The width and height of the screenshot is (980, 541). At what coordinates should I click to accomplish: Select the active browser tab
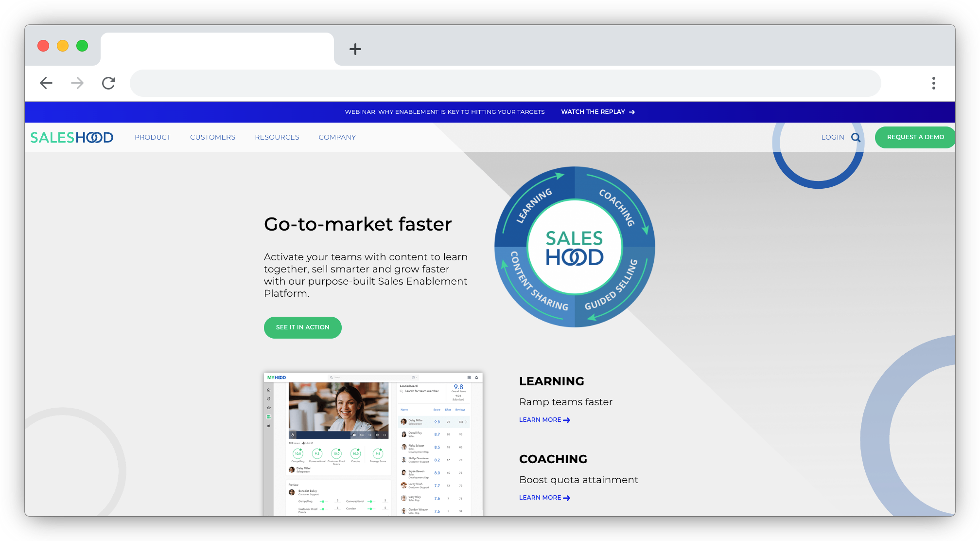(217, 49)
